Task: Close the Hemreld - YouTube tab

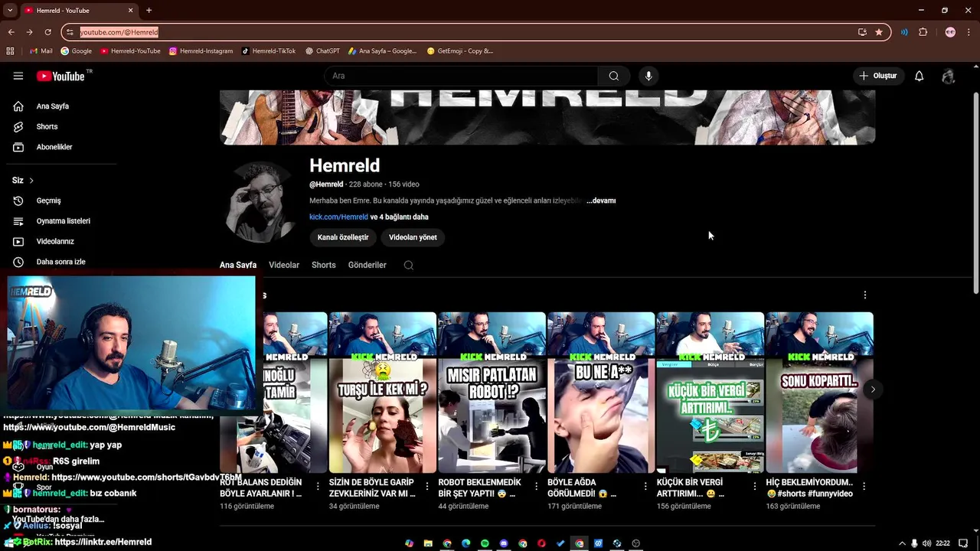Action: (130, 10)
